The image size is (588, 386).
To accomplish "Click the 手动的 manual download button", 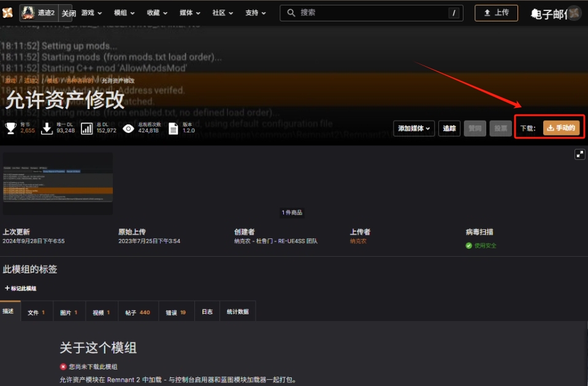I will 562,128.
